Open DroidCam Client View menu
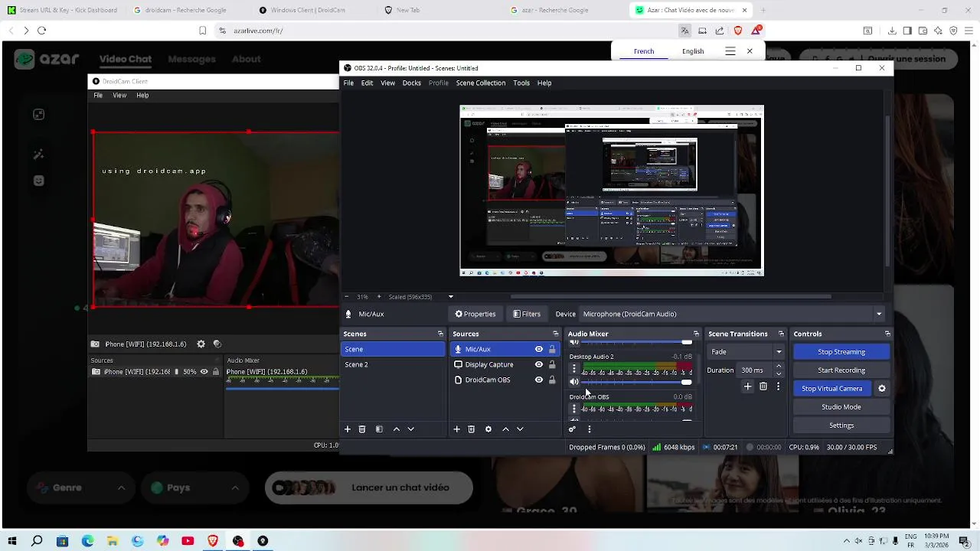 pos(119,96)
